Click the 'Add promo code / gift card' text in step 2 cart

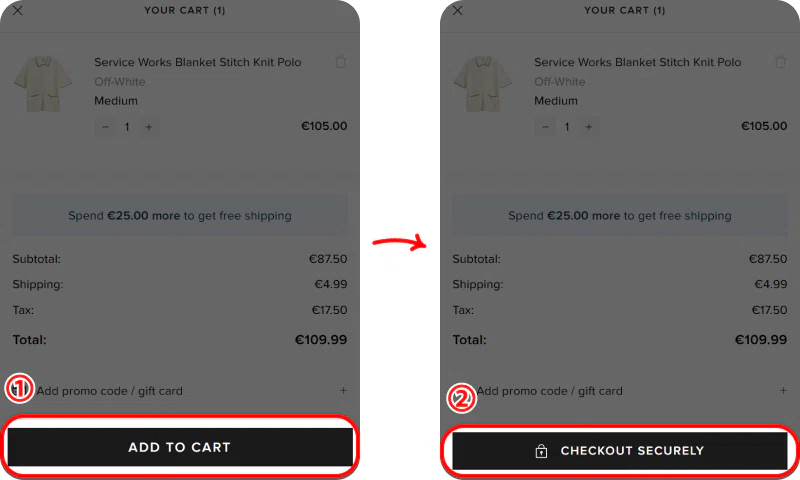[549, 391]
